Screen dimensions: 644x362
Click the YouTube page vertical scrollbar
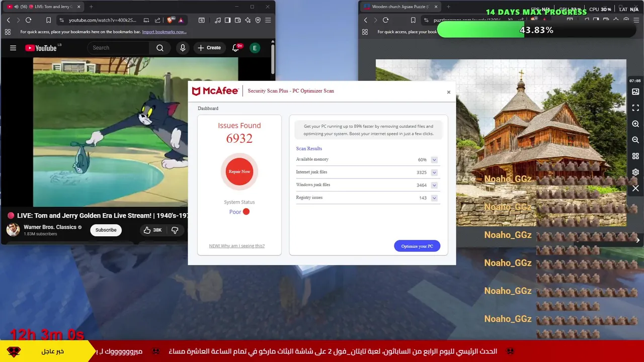pyautogui.click(x=273, y=59)
